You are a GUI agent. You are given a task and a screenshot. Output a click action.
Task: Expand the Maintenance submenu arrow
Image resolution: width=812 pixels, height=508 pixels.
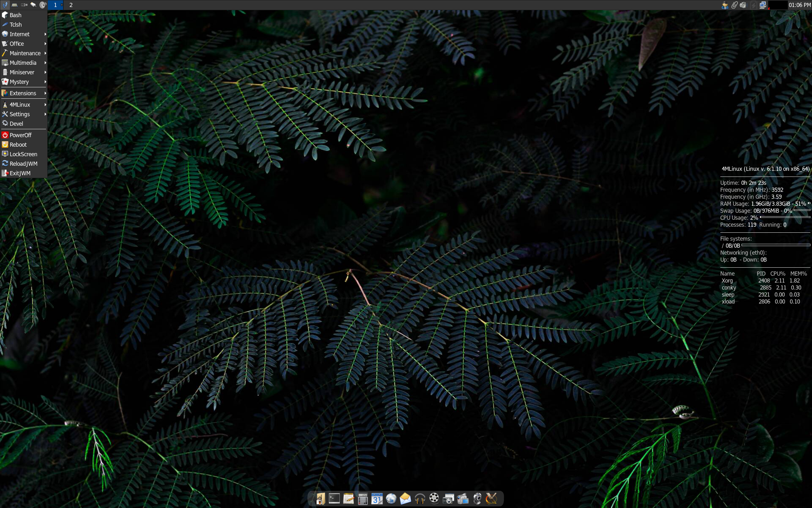(45, 53)
